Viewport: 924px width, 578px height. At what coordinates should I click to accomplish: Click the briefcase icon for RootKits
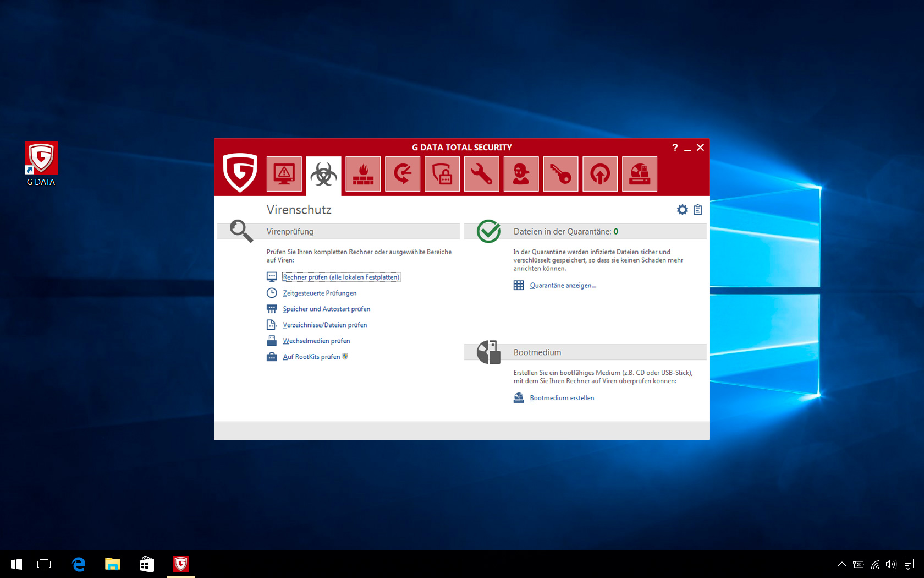pyautogui.click(x=272, y=357)
